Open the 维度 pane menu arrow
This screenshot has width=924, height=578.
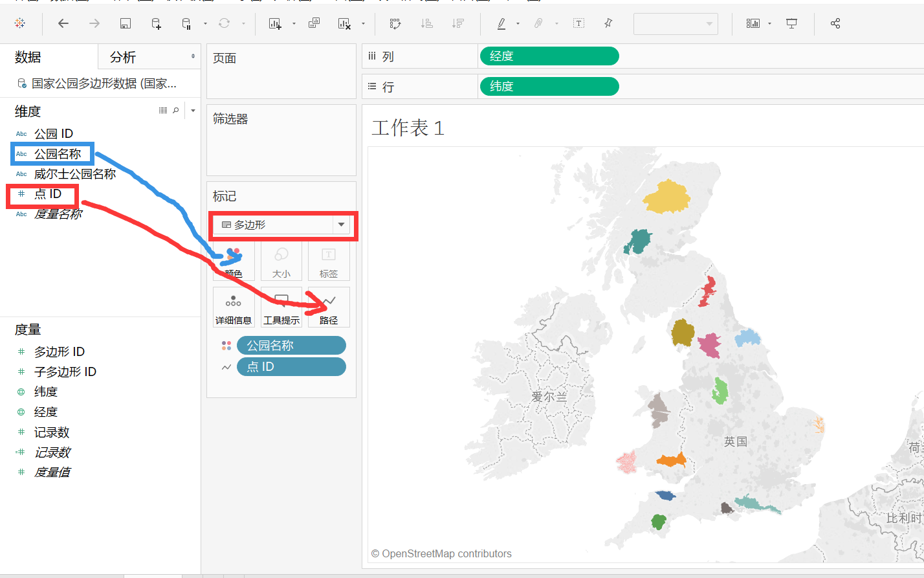(193, 111)
